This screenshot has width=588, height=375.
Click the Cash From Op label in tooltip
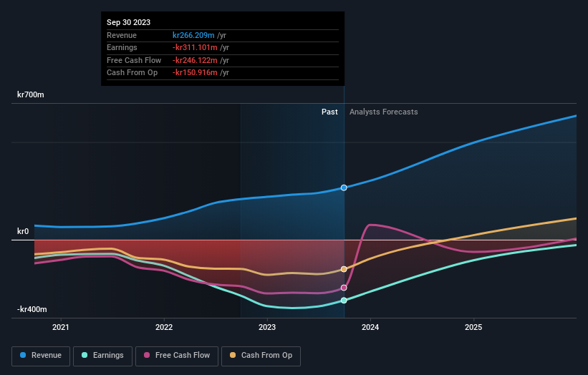[x=132, y=73]
